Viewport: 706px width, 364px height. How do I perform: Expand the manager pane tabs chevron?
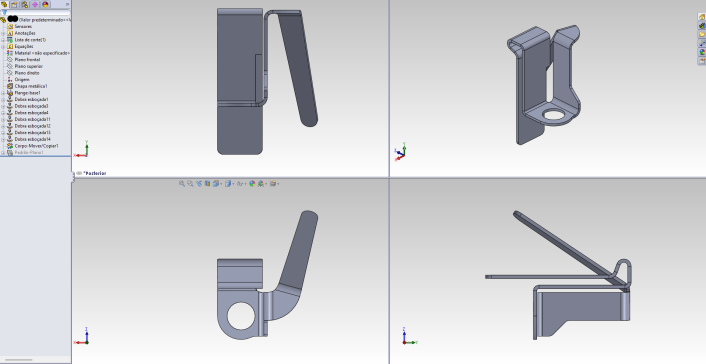pyautogui.click(x=68, y=5)
